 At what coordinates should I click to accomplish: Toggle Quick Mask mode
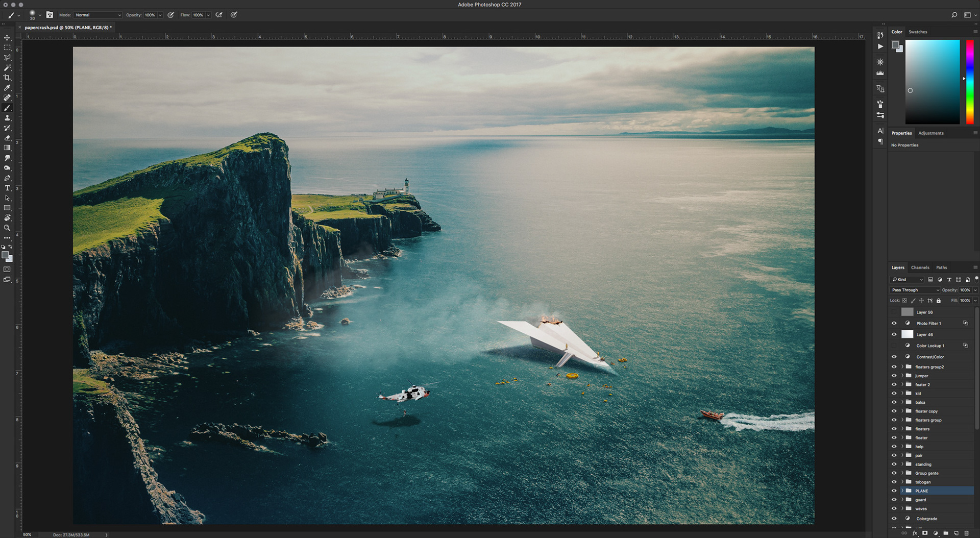tap(7, 270)
